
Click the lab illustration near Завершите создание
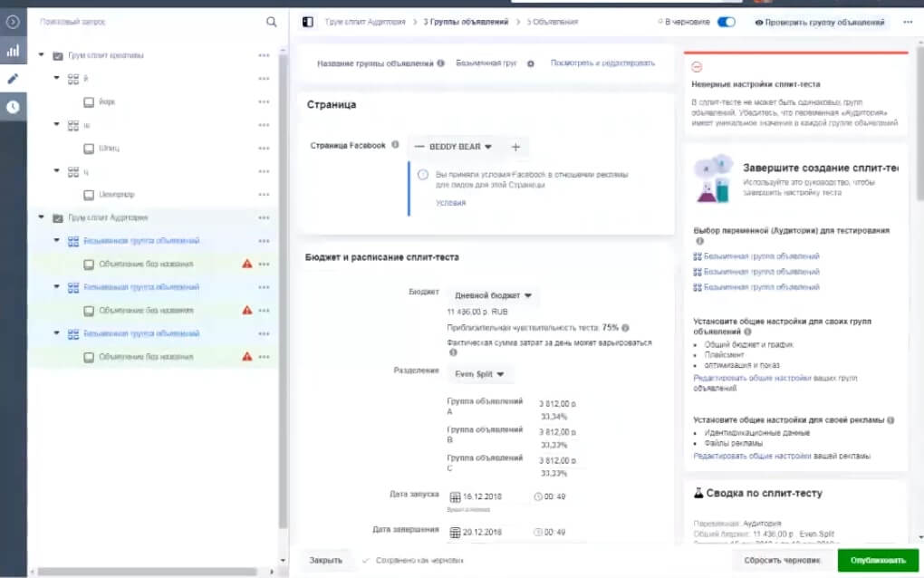pyautogui.click(x=714, y=178)
